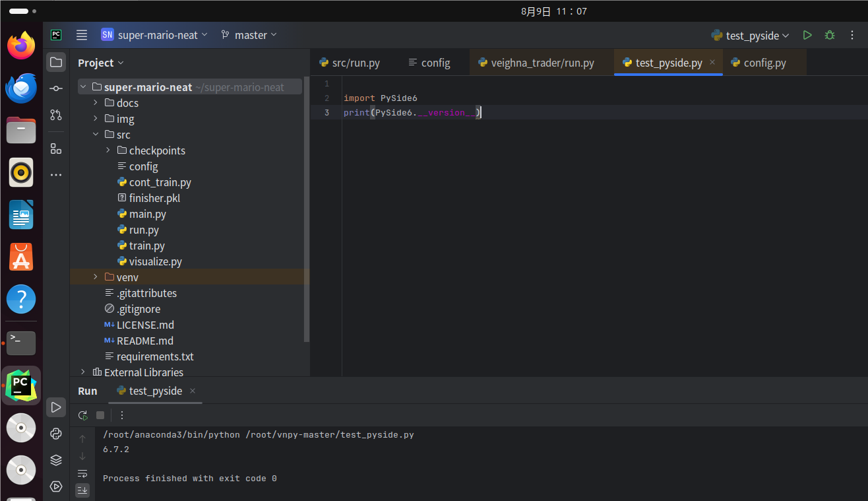Open the Project view options dropdown
Viewport: 868px width, 501px height.
100,63
